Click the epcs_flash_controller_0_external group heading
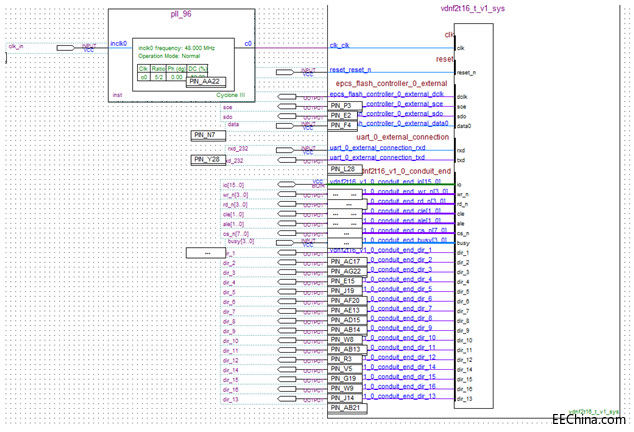Screen dimensions: 634x432 [391, 83]
